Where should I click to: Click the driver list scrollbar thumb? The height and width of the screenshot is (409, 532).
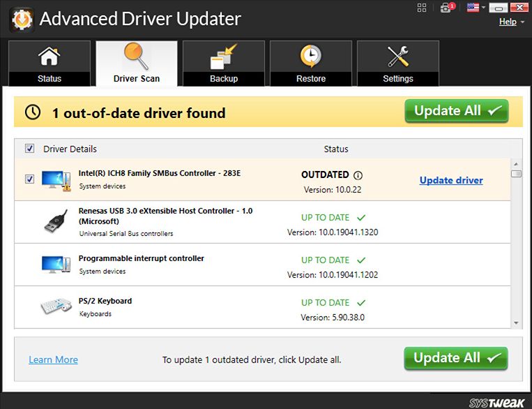(x=516, y=174)
